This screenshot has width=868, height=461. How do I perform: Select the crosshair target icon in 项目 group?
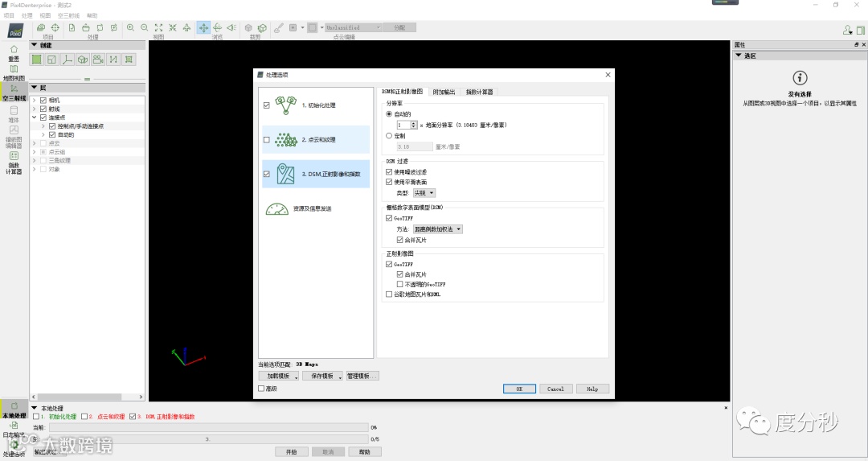tap(55, 27)
